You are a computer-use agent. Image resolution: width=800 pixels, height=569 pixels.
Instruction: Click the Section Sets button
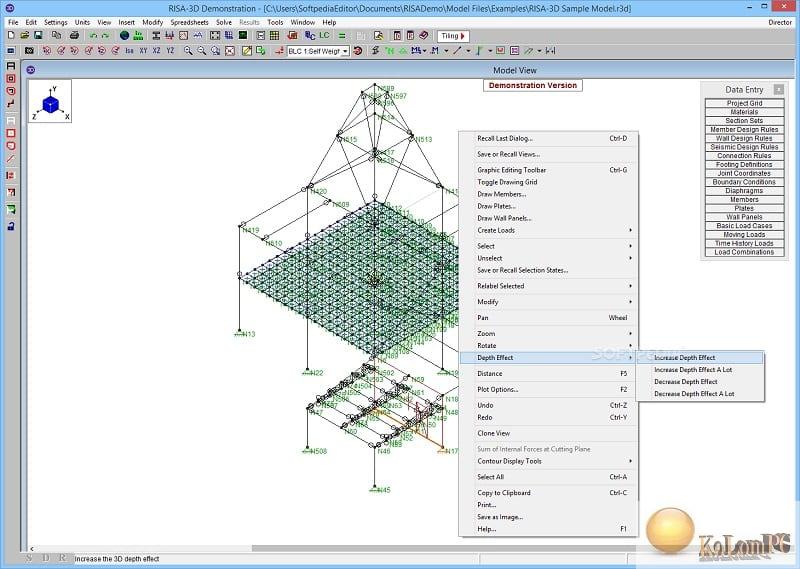pyautogui.click(x=744, y=120)
